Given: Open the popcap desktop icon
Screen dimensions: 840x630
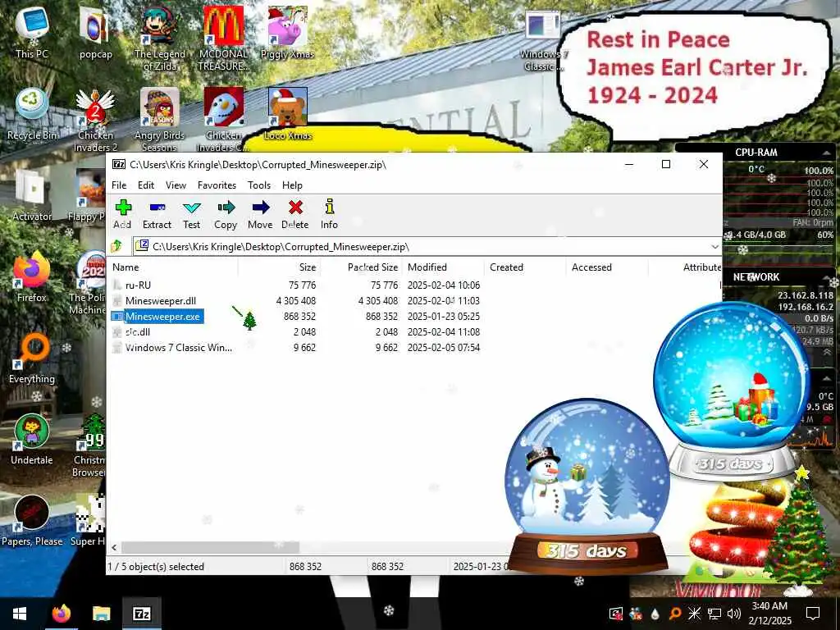Looking at the screenshot, I should point(95,33).
